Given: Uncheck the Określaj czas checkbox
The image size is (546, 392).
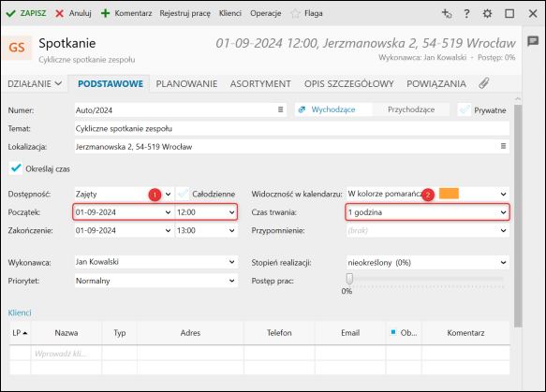Looking at the screenshot, I should (x=16, y=168).
